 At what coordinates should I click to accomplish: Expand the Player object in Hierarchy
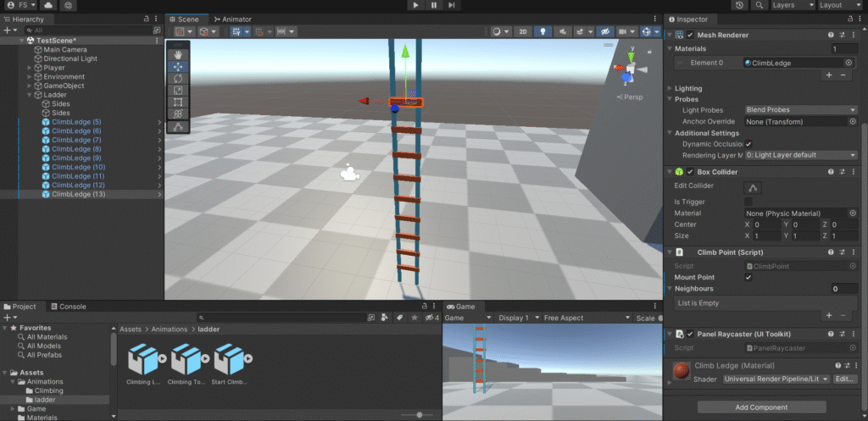pyautogui.click(x=30, y=68)
